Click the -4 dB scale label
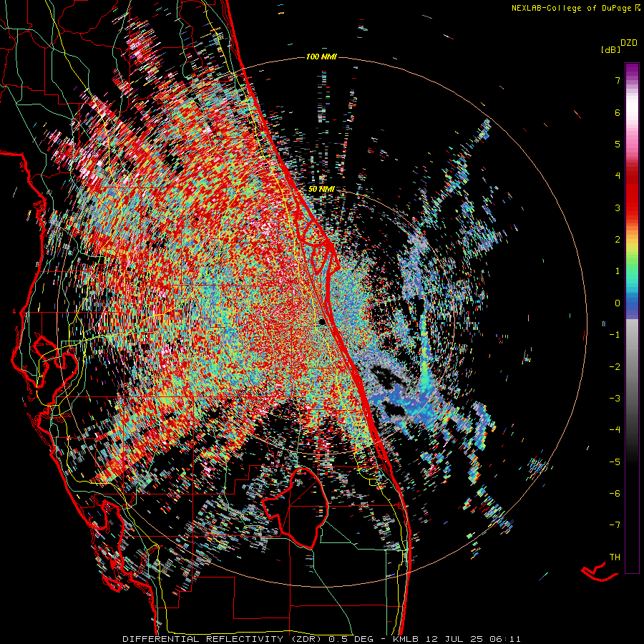The image size is (644, 644). point(615,429)
